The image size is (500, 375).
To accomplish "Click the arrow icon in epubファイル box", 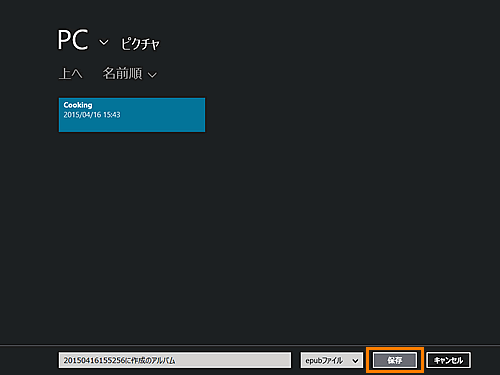I will tap(355, 361).
